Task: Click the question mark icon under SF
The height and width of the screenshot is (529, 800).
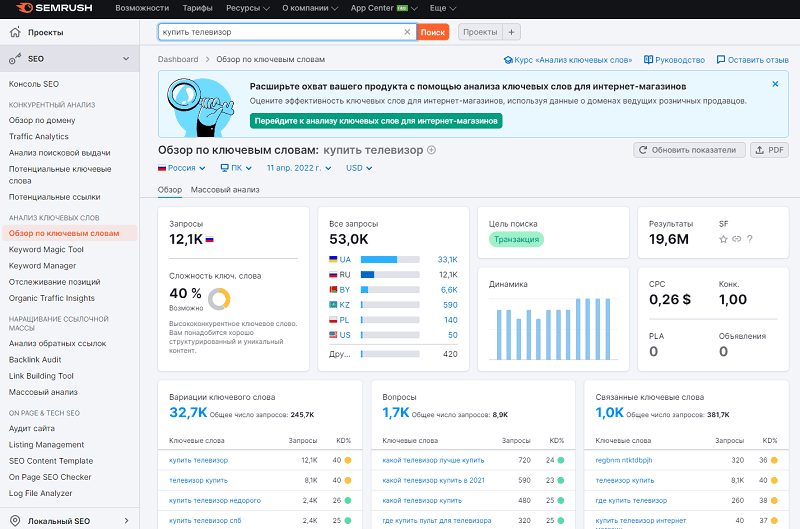Action: pyautogui.click(x=750, y=239)
